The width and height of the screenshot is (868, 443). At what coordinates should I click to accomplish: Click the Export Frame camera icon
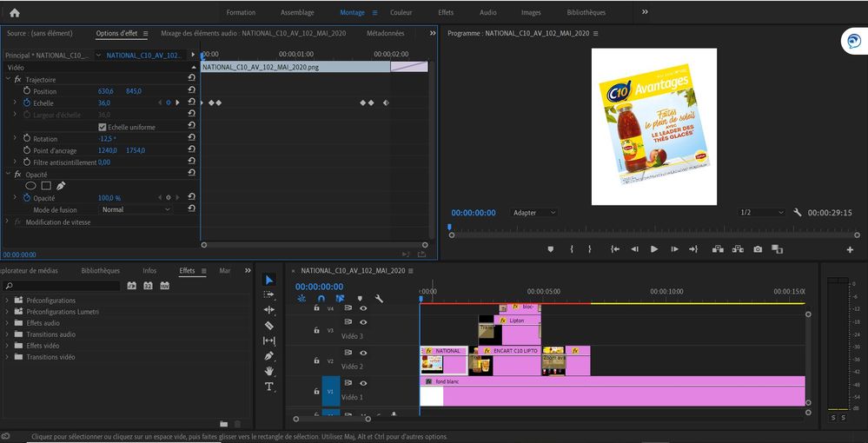coord(758,249)
